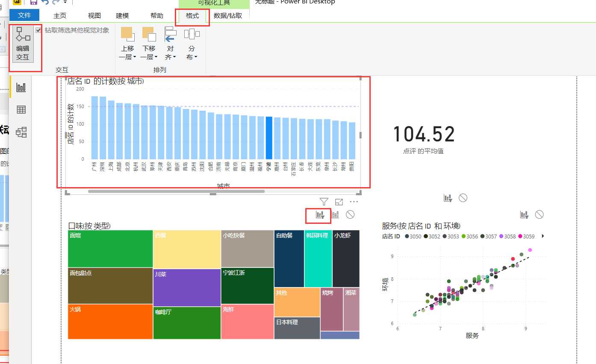Screen dimensions: 596x364
Task: Open the 分布 (Distribute) dropdown
Action: click(x=192, y=44)
